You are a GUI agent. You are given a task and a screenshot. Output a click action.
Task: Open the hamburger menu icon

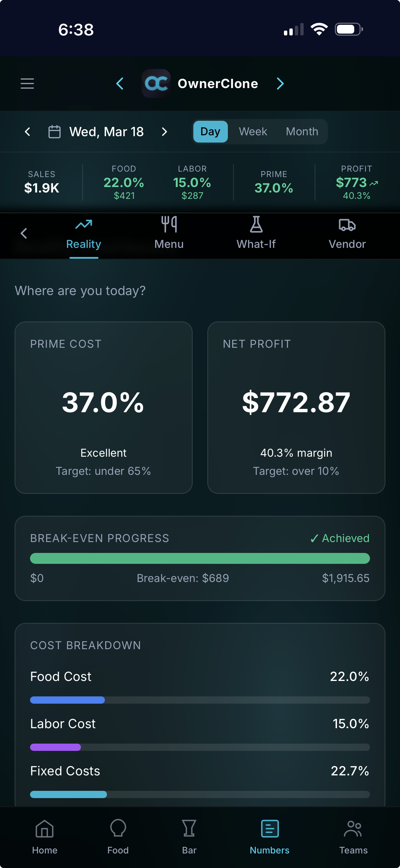(x=27, y=84)
